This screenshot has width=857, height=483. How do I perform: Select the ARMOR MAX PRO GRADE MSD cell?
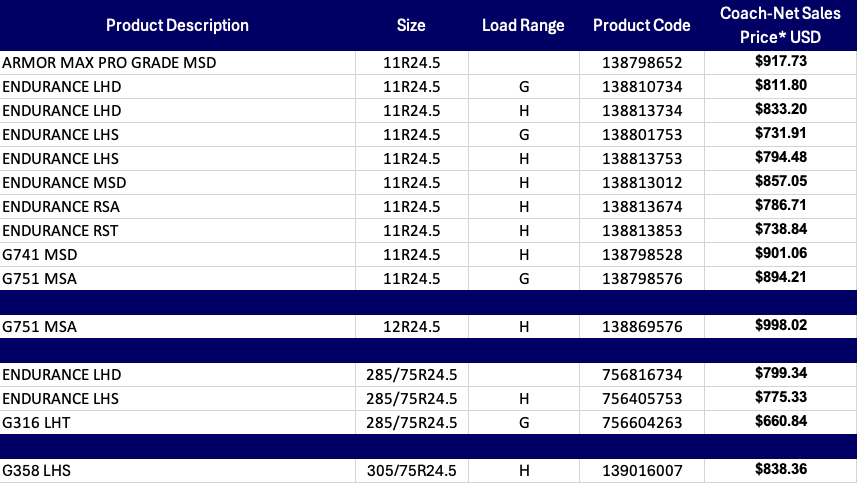(109, 62)
